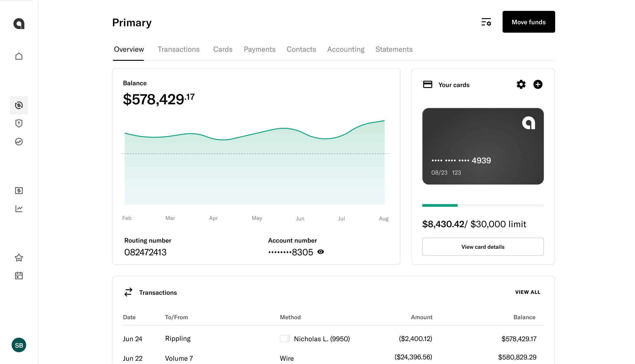This screenshot has height=364, width=635.
Task: Toggle account number visibility eye icon
Action: pyautogui.click(x=321, y=252)
